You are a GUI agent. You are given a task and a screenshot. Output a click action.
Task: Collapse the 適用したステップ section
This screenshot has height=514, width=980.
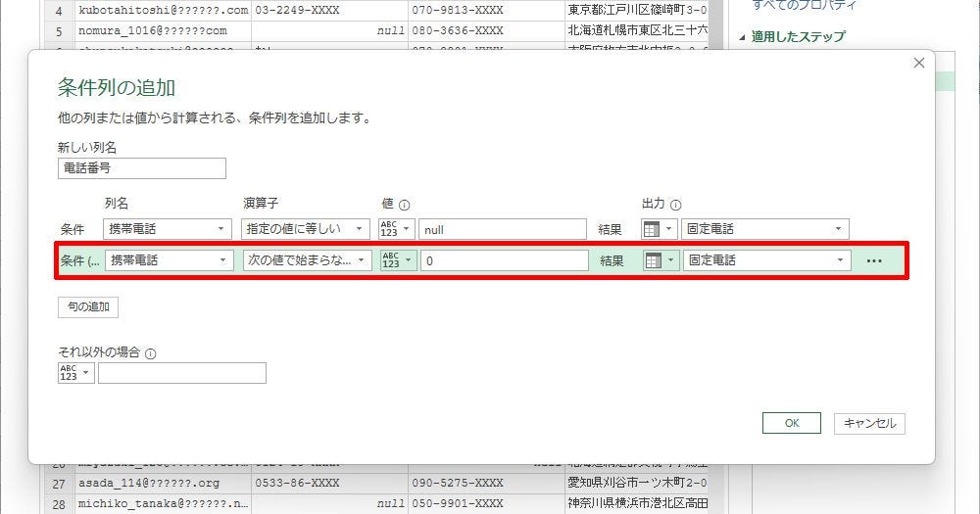click(x=742, y=37)
